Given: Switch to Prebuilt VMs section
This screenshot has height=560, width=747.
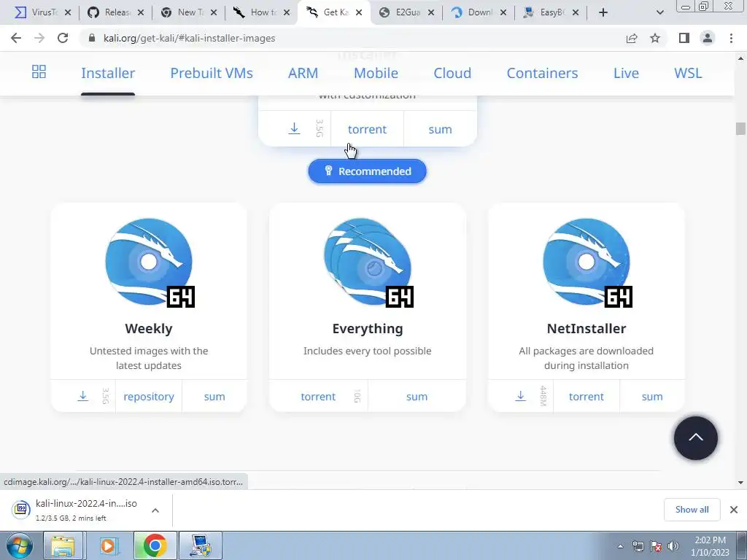Looking at the screenshot, I should pyautogui.click(x=212, y=73).
